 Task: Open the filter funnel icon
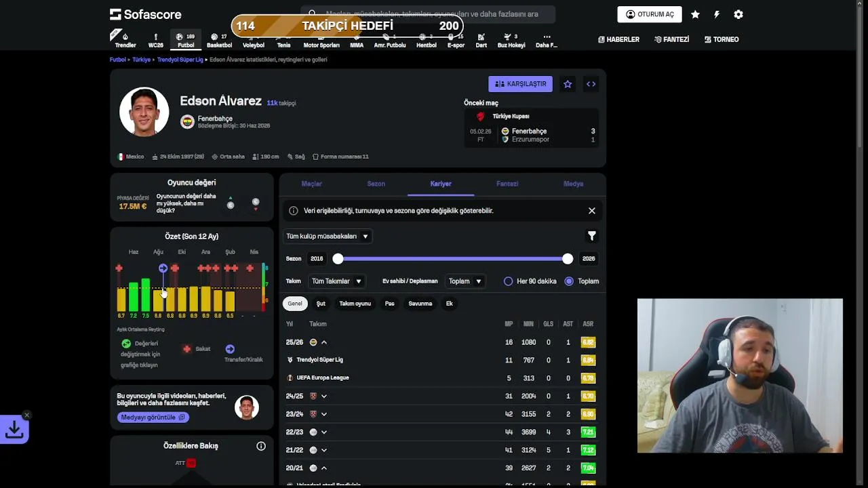pos(591,236)
